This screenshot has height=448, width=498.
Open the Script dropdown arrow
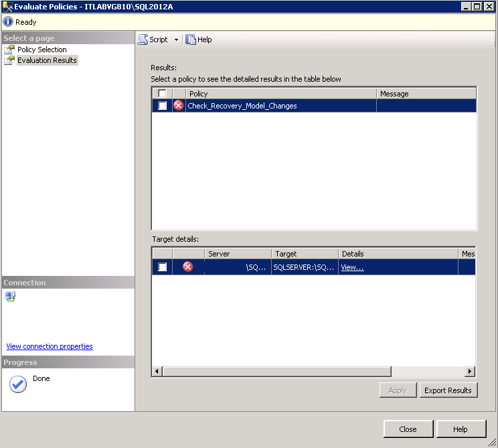176,40
